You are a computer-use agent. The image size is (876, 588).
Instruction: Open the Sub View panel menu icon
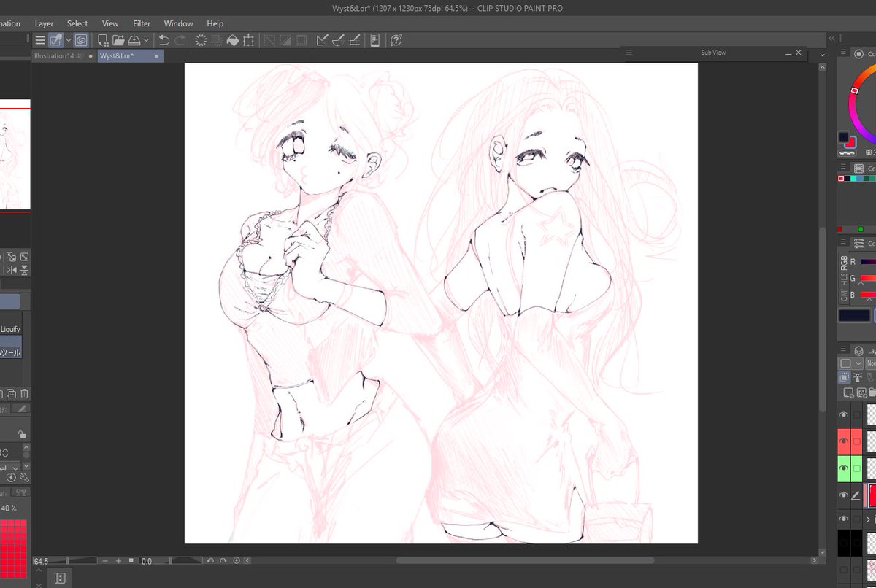coord(629,53)
